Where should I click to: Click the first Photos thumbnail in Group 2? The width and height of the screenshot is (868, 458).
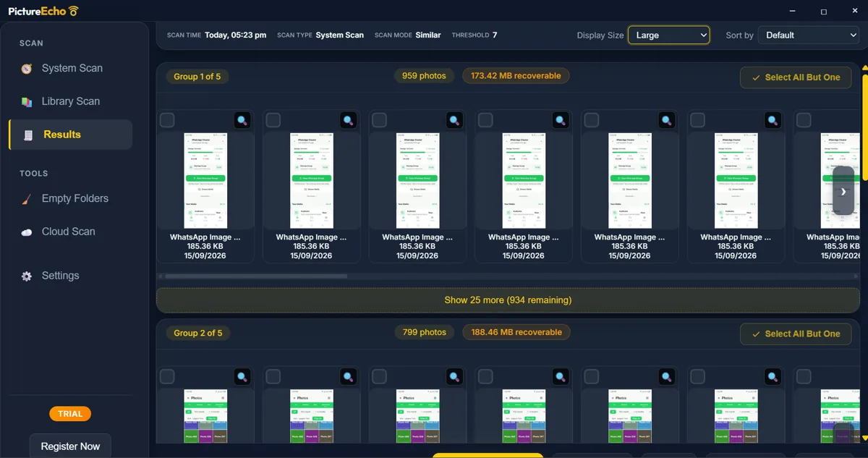point(205,416)
